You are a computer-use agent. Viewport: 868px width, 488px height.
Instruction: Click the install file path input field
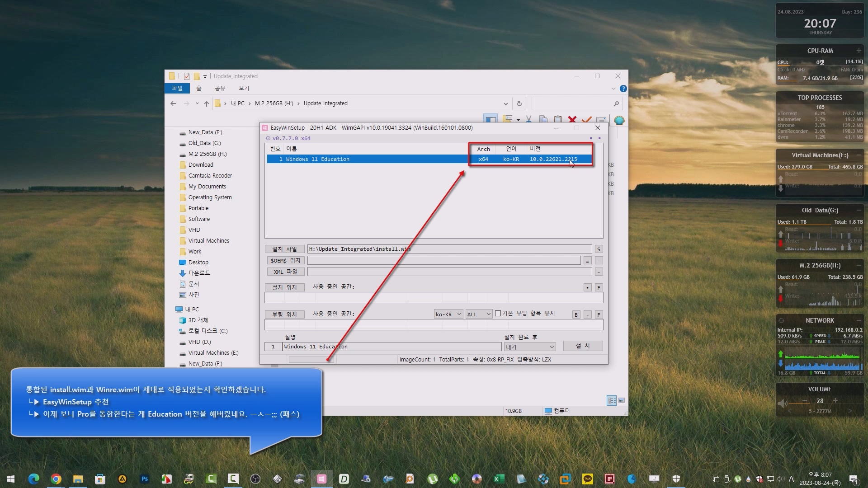pyautogui.click(x=449, y=249)
